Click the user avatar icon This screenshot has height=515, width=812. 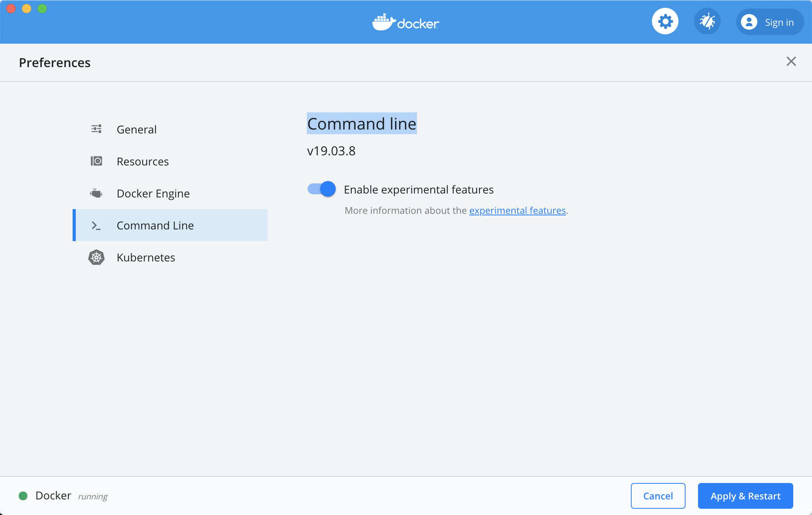(749, 22)
